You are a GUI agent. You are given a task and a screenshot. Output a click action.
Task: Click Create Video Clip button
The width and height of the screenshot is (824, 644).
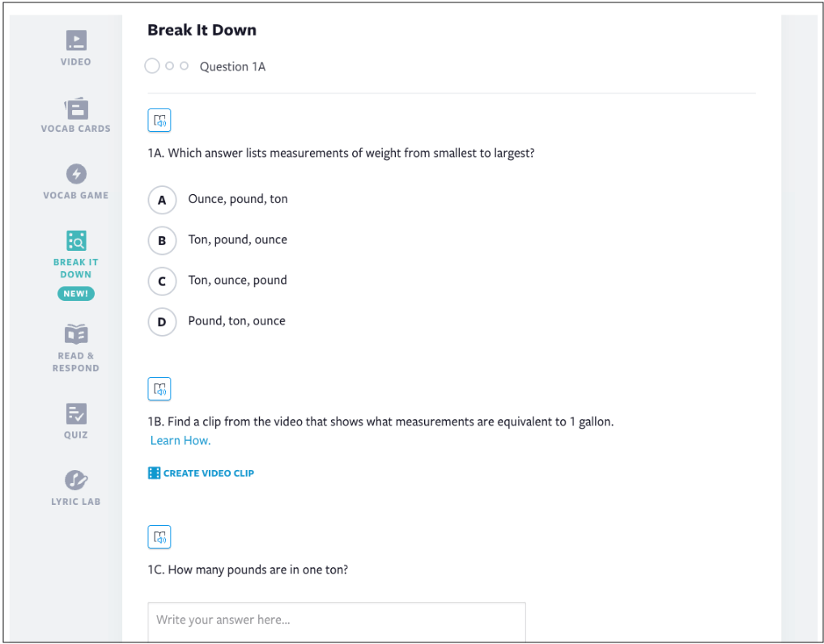coord(201,473)
